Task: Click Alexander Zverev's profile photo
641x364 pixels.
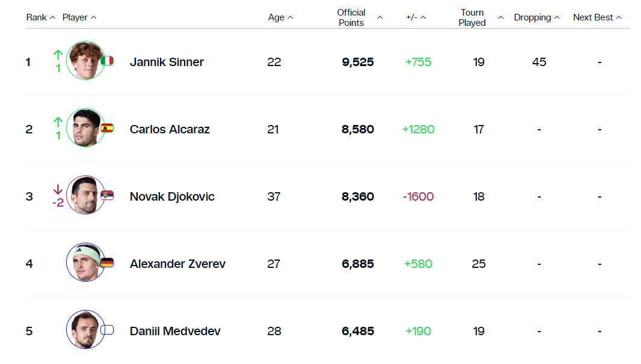Action: [x=85, y=262]
